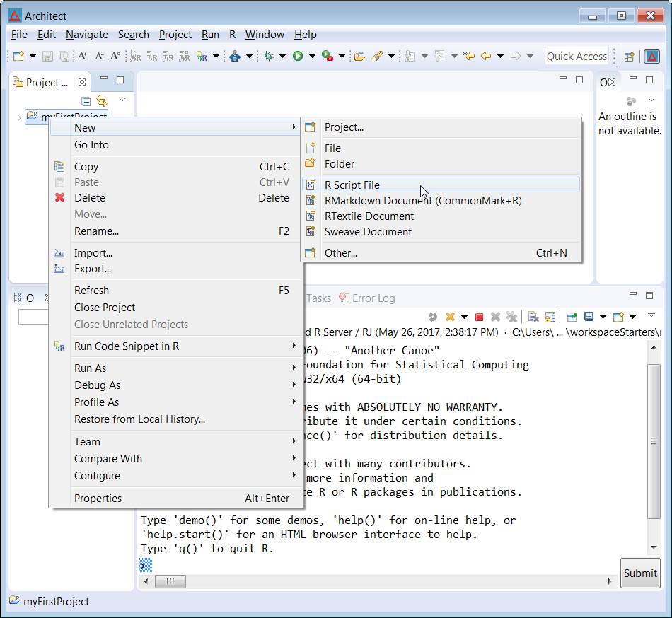Click the yellow Back arrow icon
The image size is (672, 618).
486,56
